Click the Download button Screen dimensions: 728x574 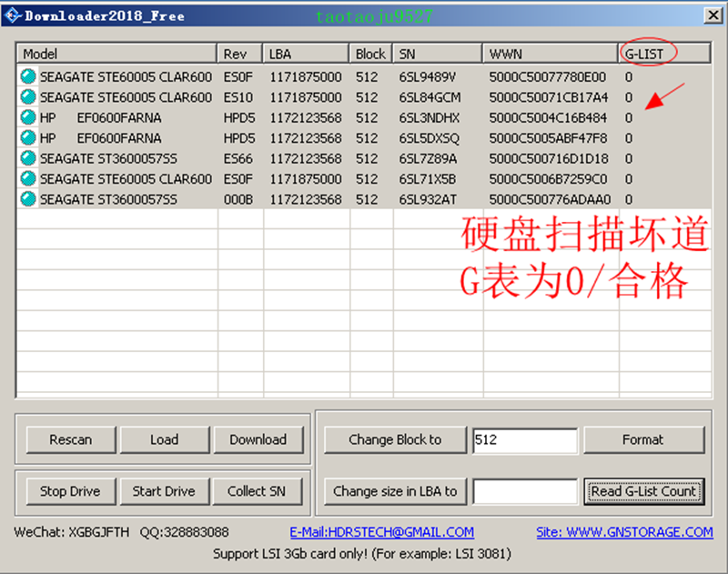pos(258,439)
